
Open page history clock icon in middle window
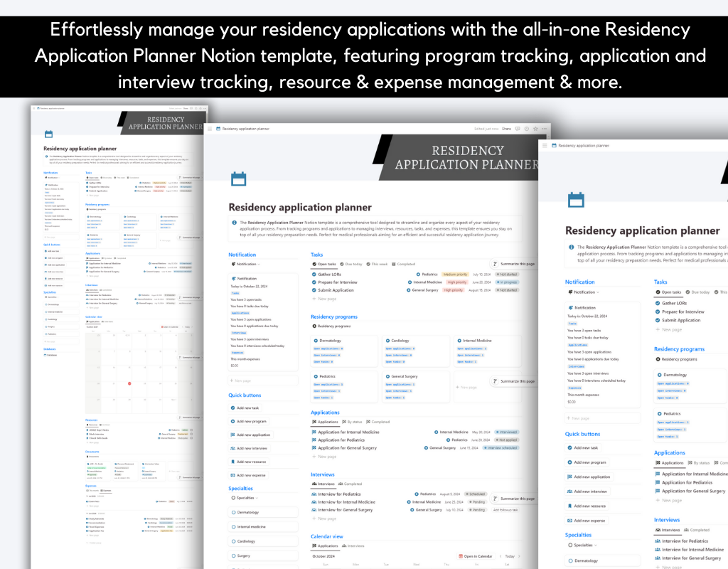(527, 129)
